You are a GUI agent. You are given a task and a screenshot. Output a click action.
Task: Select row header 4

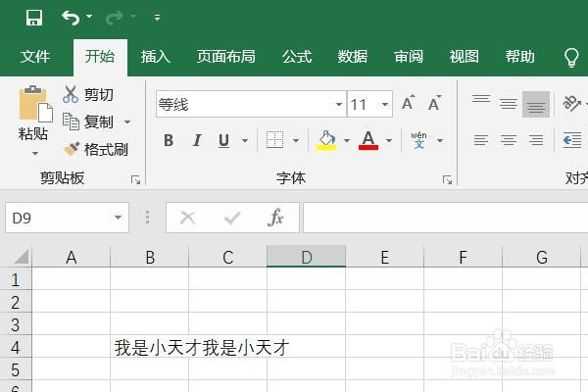(x=16, y=347)
